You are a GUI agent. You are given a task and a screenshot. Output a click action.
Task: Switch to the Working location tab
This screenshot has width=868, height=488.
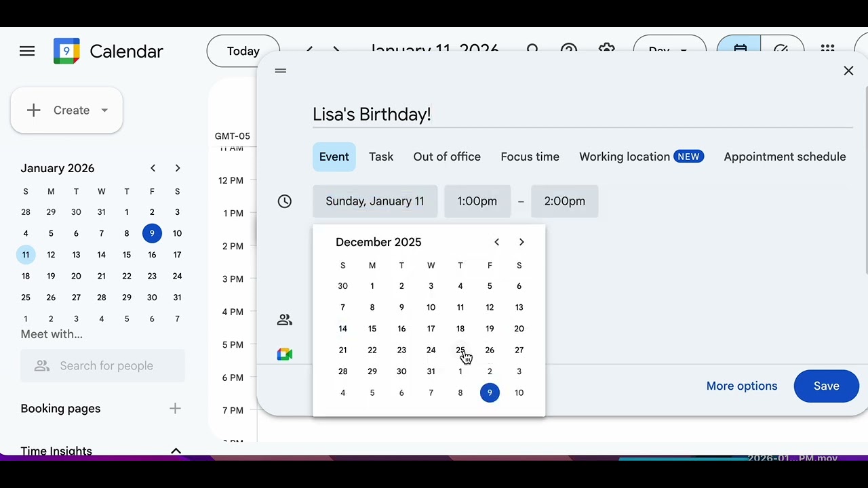(642, 157)
